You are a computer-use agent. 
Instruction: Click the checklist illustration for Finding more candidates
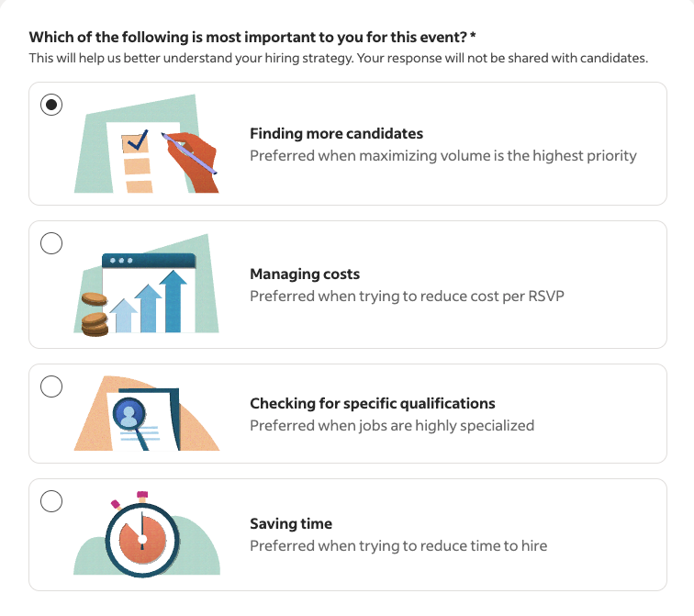point(147,143)
